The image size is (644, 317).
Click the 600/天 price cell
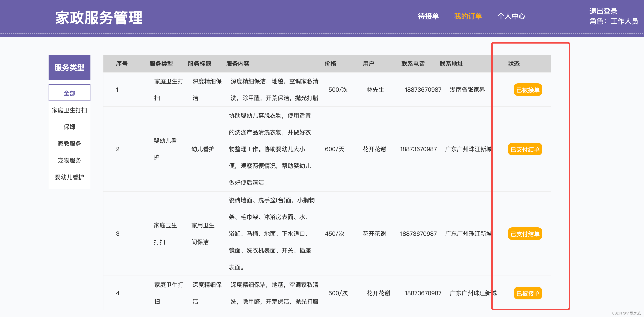pyautogui.click(x=335, y=149)
